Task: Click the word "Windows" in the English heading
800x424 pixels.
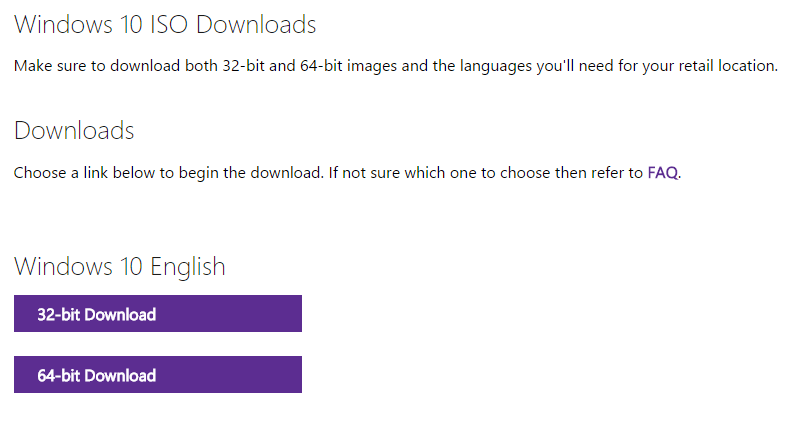Action: [63, 267]
